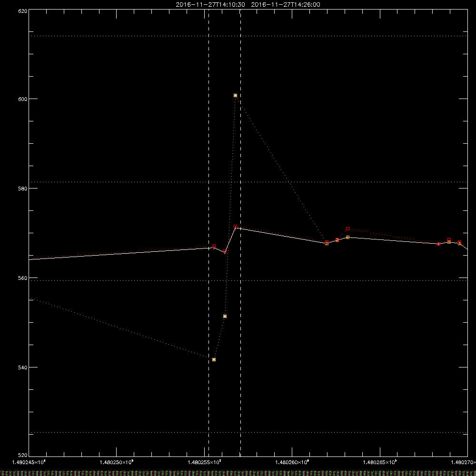This screenshot has height=476, width=476.
Task: Select the 540 y-axis label
Action: click(23, 367)
